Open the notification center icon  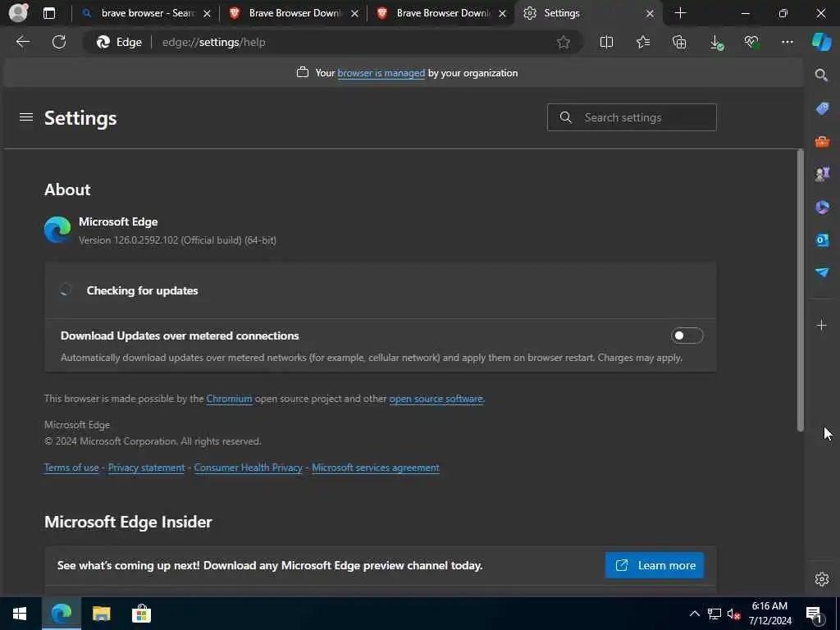pos(815,614)
